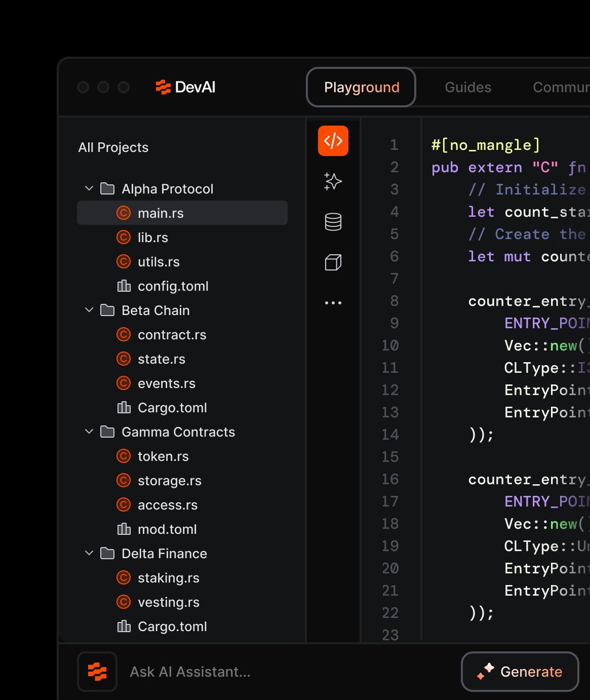Screen dimensions: 590x700
Task: Click the lib.rs Rust file icon
Action: pos(124,237)
